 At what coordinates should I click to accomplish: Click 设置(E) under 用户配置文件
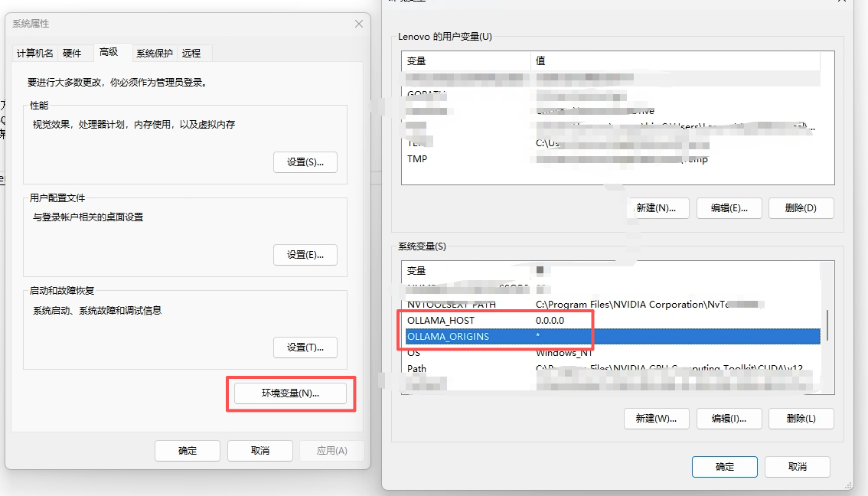305,255
